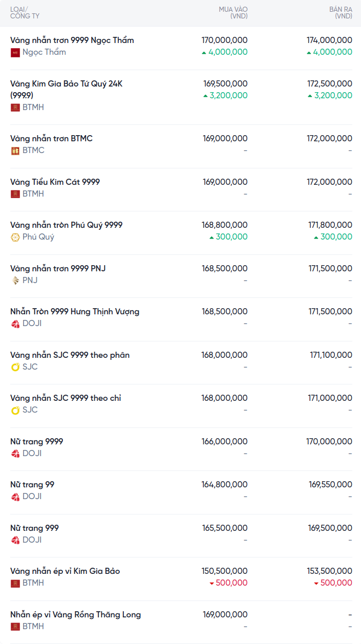Click SJC logo under Vàng nhẫn theo phân
Screen dimensions: 361x644
(15, 367)
